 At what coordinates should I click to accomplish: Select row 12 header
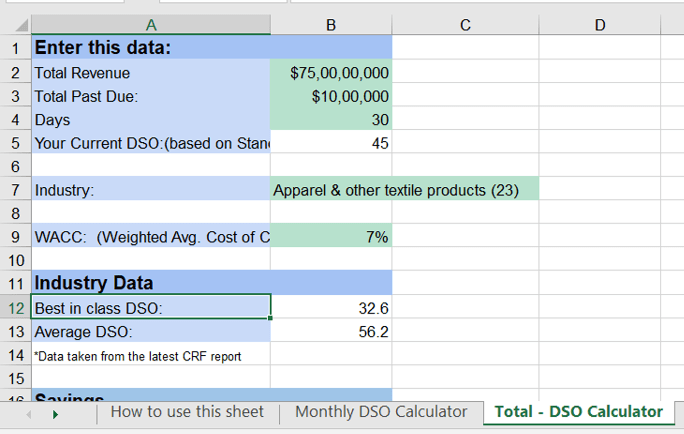[16, 308]
